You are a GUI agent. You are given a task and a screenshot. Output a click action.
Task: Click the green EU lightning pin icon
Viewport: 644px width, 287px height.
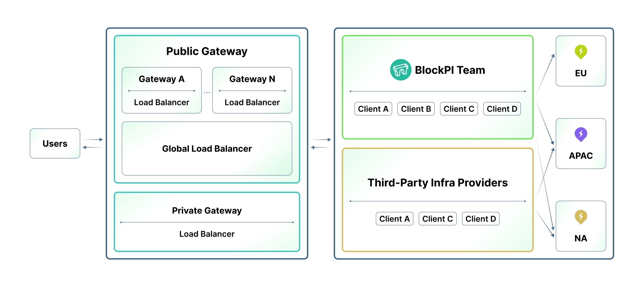click(x=581, y=52)
